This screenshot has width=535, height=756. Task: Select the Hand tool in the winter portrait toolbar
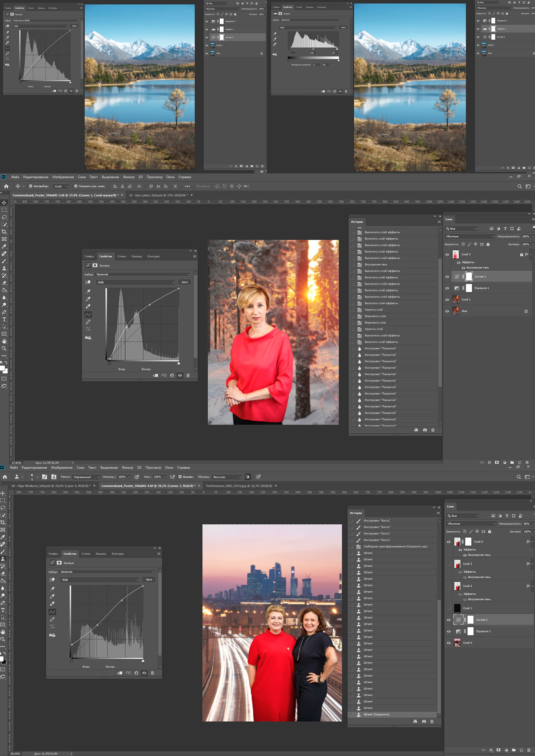(x=4, y=341)
